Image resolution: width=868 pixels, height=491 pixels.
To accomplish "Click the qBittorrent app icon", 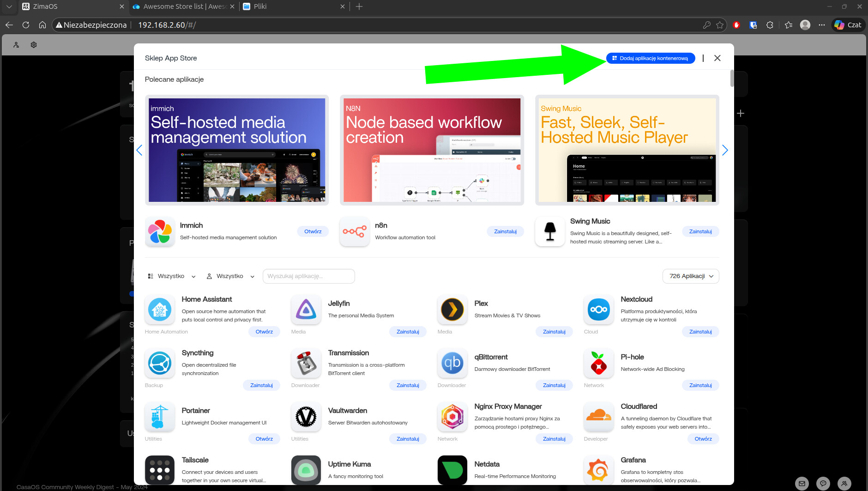I will 452,363.
